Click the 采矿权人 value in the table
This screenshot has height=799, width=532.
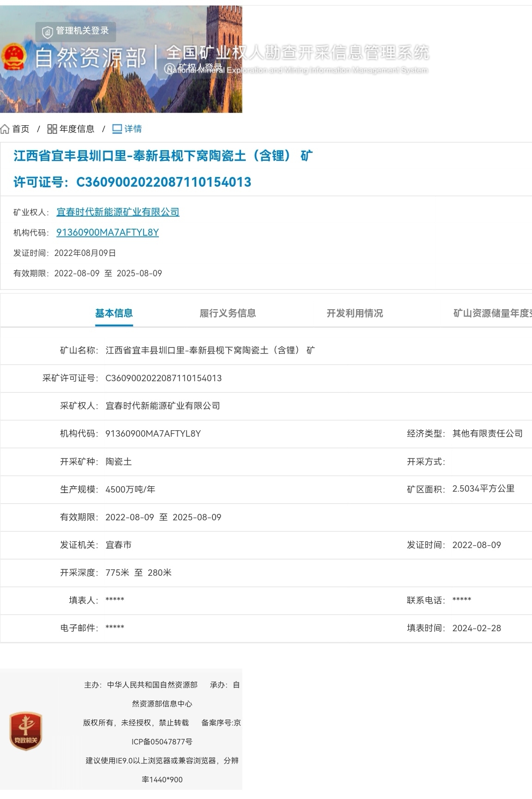click(163, 406)
